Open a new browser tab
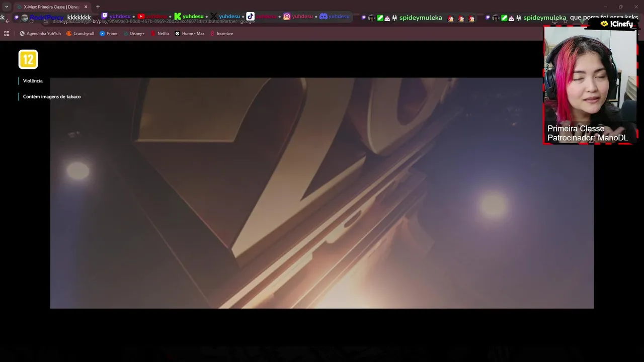 98,7
